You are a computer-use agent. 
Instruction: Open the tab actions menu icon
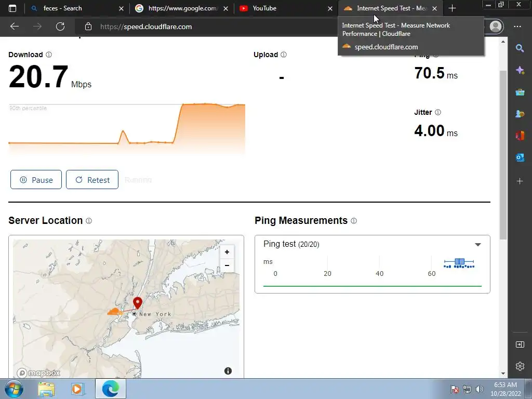click(x=12, y=8)
